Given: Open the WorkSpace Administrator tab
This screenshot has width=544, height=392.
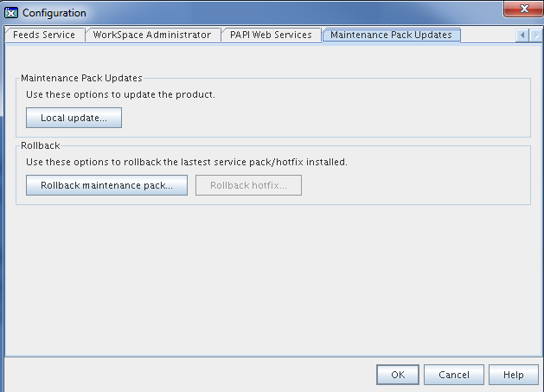Looking at the screenshot, I should coord(152,35).
